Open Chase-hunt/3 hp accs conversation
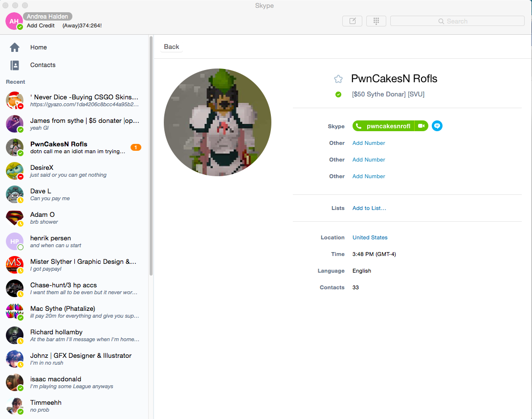This screenshot has height=419, width=532. pos(74,288)
